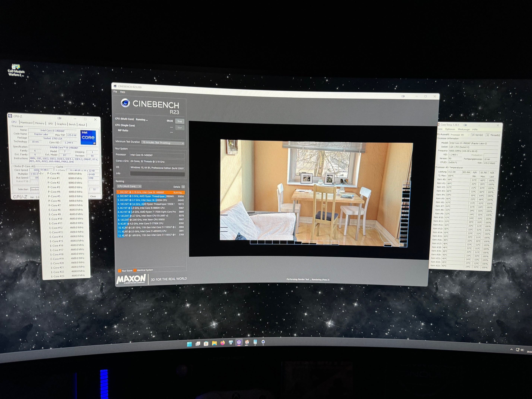Stop the running Multi Core test
Screen dimensions: 532x399
coord(180,121)
